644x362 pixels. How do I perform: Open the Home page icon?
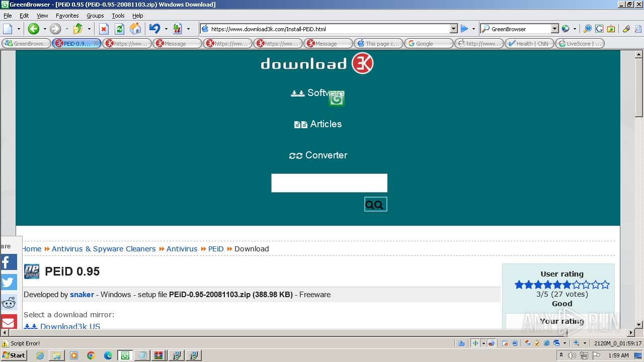pyautogui.click(x=135, y=29)
